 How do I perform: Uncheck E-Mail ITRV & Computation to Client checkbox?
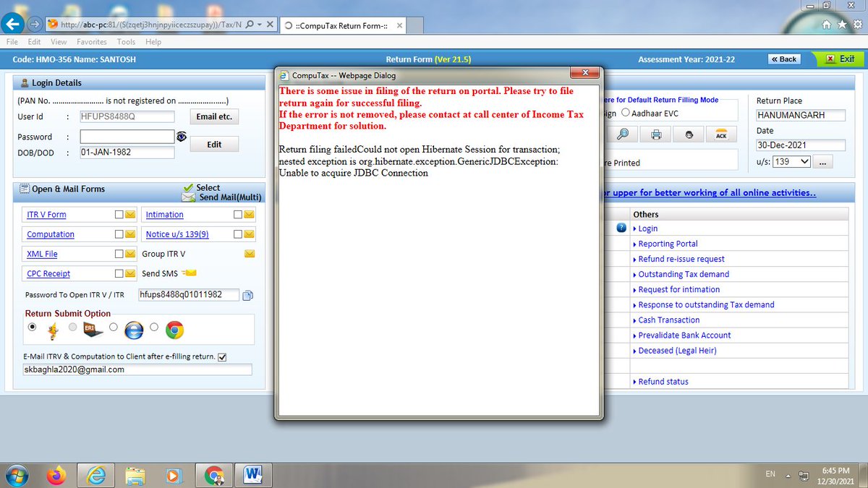222,357
